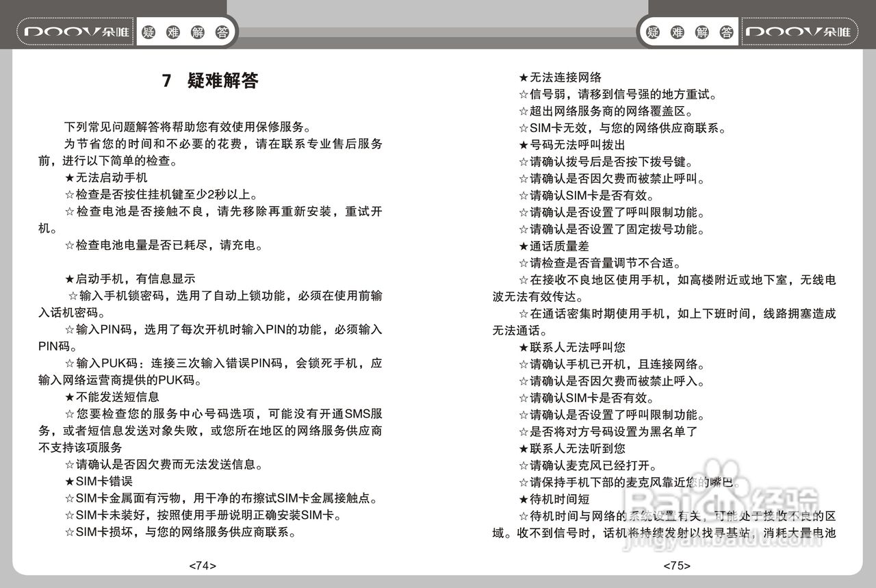Image resolution: width=876 pixels, height=588 pixels.
Task: Click the heading "★联系人无法呼叫您"
Action: pos(571,347)
